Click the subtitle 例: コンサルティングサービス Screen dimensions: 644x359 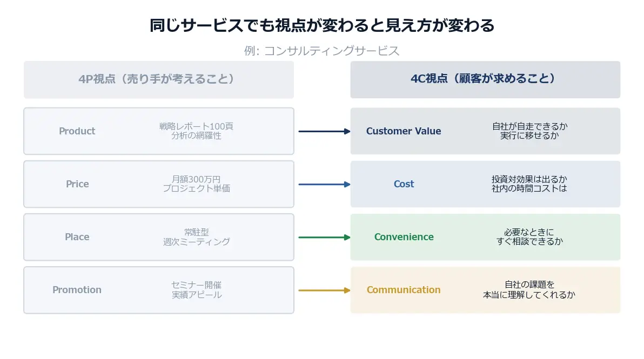click(x=322, y=51)
